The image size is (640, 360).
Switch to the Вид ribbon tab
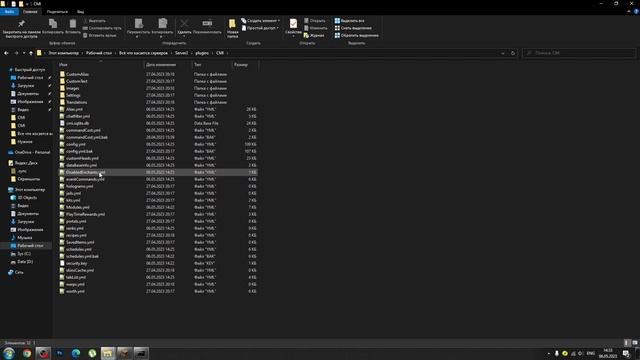click(80, 12)
